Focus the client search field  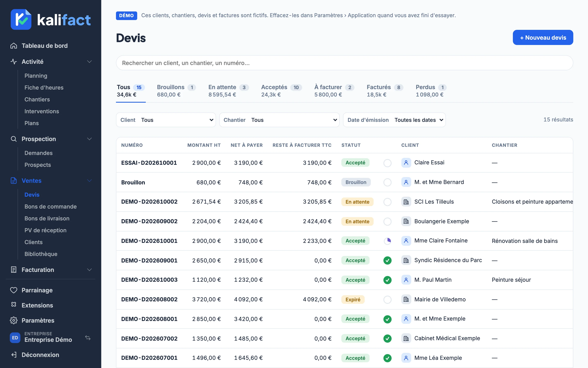tap(344, 63)
